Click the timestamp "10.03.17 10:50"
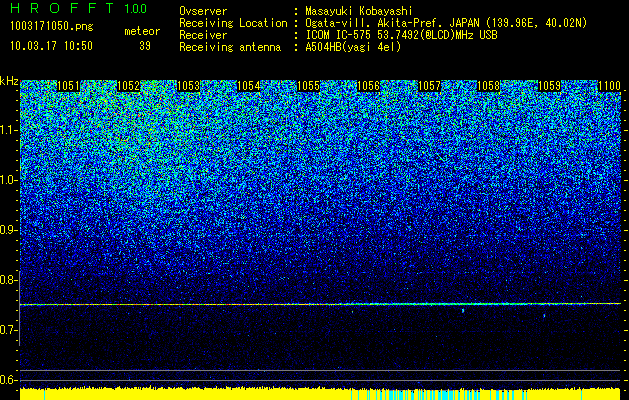This screenshot has height=400, width=629. (x=51, y=46)
